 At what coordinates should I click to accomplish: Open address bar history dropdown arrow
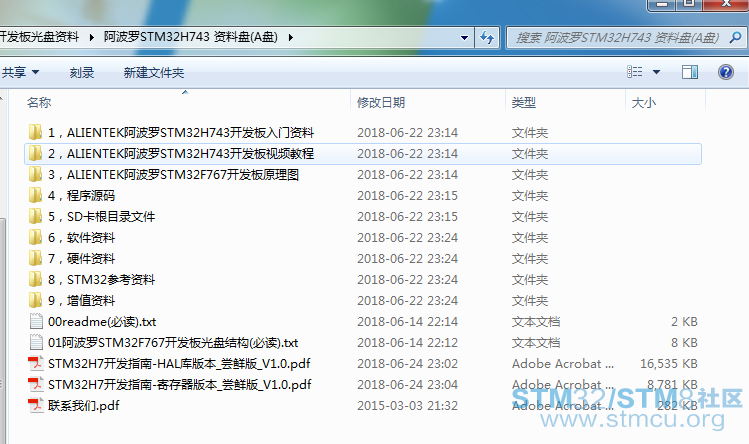pos(464,37)
